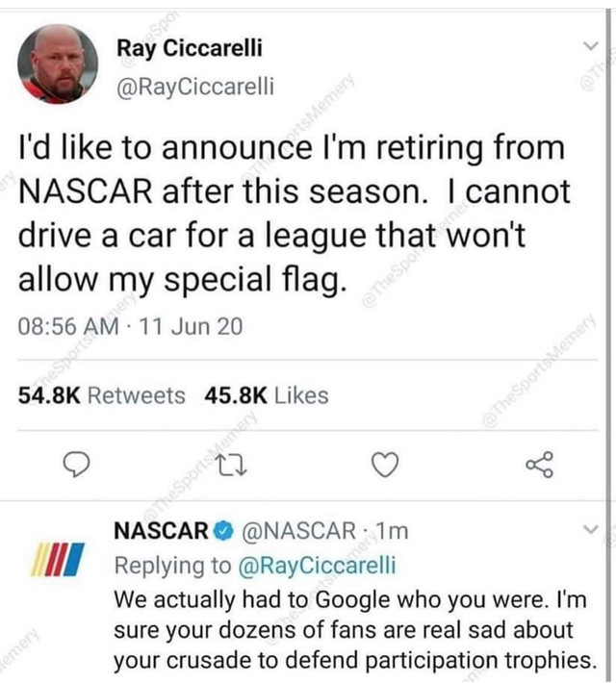Screen dimensions: 616x683
Task: Click the 1m timestamp on the reply
Action: (392, 530)
